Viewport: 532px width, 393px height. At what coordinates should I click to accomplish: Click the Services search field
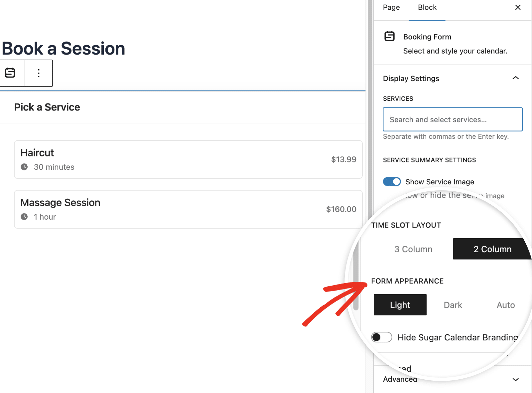[x=452, y=119]
